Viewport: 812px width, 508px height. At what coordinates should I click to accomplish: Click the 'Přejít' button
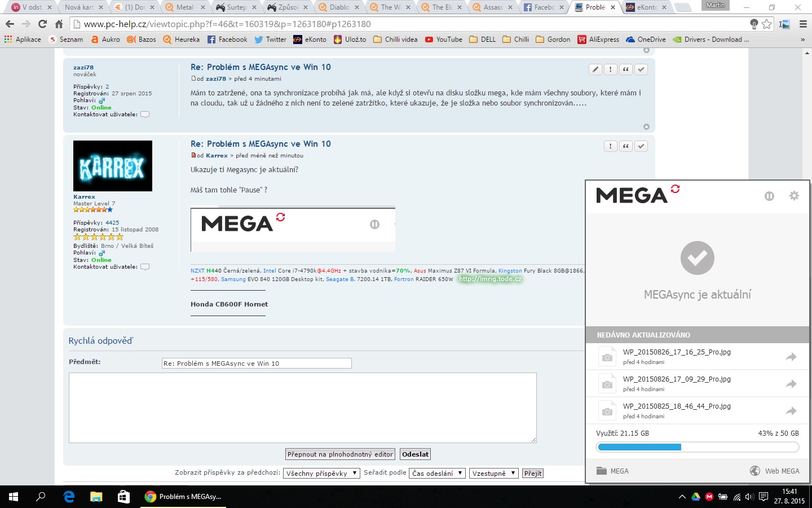(533, 474)
